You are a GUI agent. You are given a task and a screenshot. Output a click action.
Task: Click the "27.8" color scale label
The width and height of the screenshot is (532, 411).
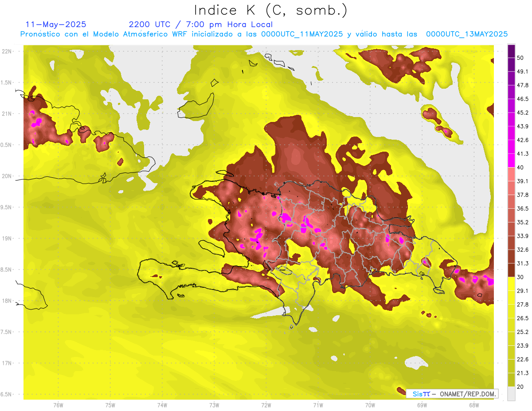point(523,305)
